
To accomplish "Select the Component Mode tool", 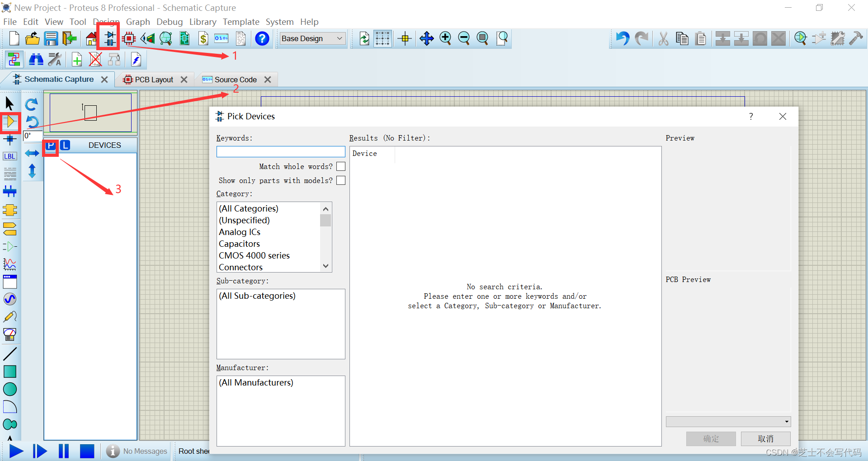I will point(10,122).
